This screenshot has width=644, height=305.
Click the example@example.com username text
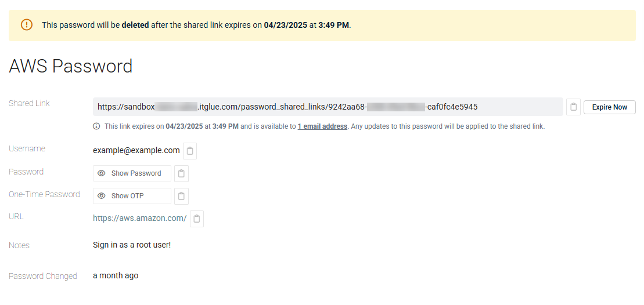pos(136,150)
